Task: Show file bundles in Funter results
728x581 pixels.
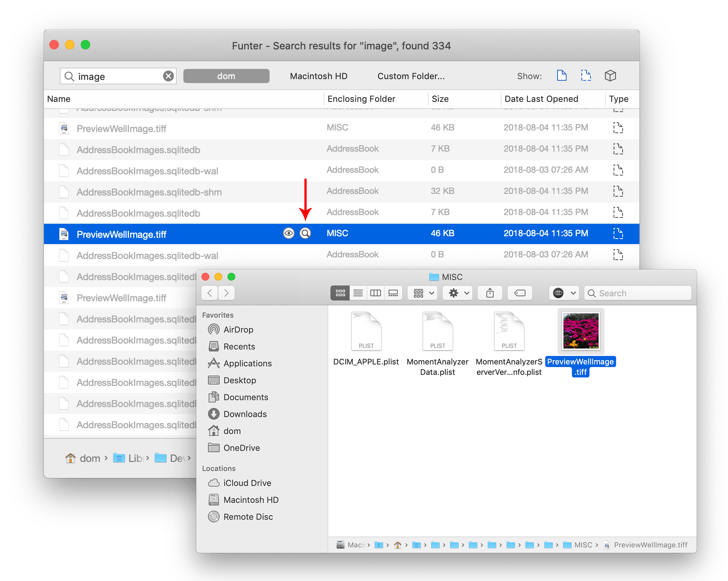Action: [x=610, y=76]
